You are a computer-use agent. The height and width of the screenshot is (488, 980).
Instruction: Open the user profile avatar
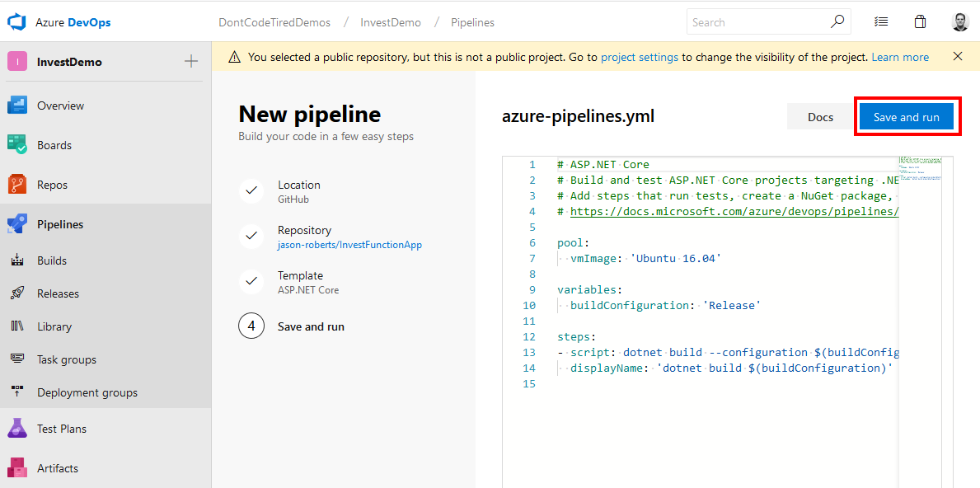click(959, 21)
